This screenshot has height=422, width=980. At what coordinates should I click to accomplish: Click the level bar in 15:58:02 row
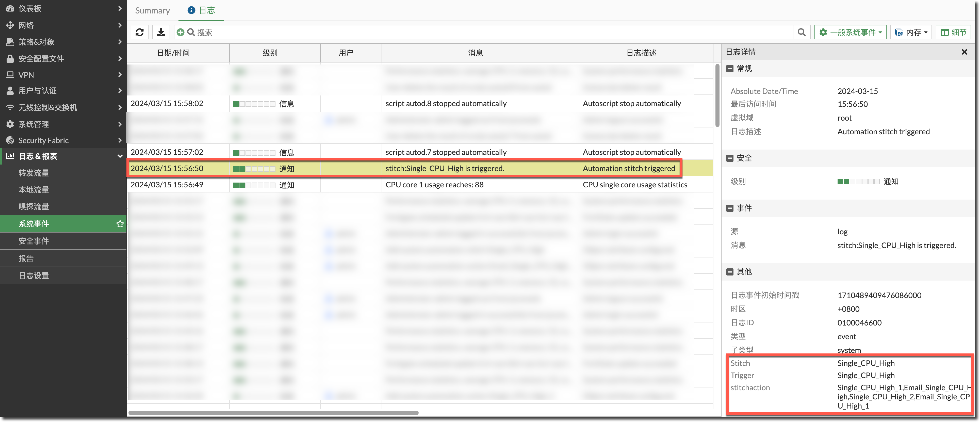pos(254,104)
